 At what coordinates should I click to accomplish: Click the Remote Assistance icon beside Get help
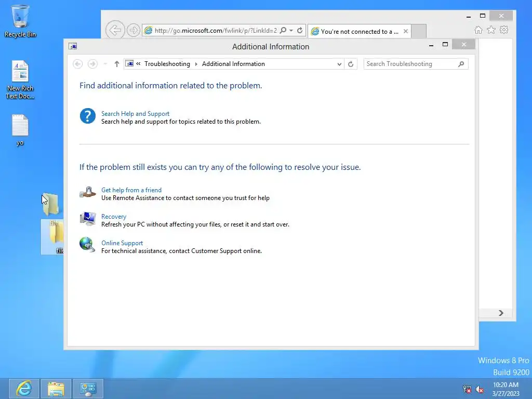(87, 192)
